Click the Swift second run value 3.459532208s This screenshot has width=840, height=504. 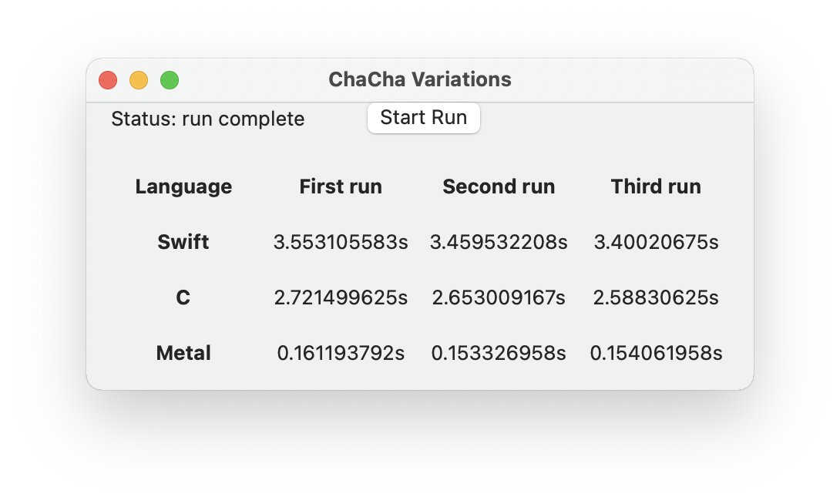tap(499, 242)
